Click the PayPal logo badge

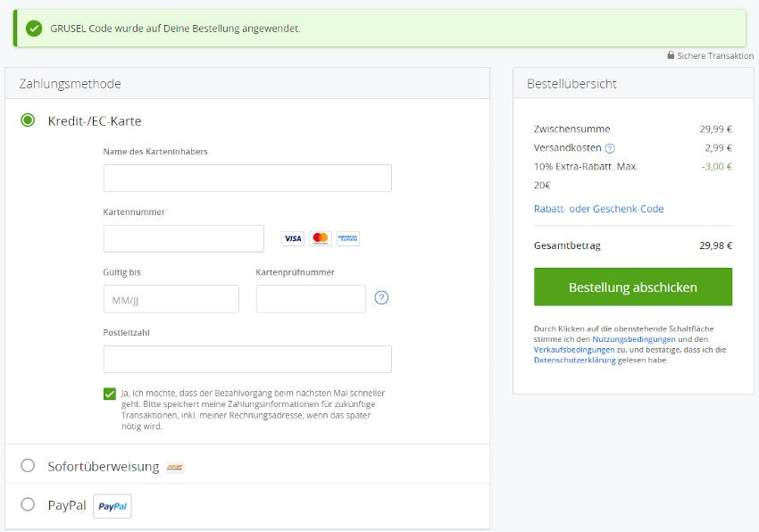[112, 505]
